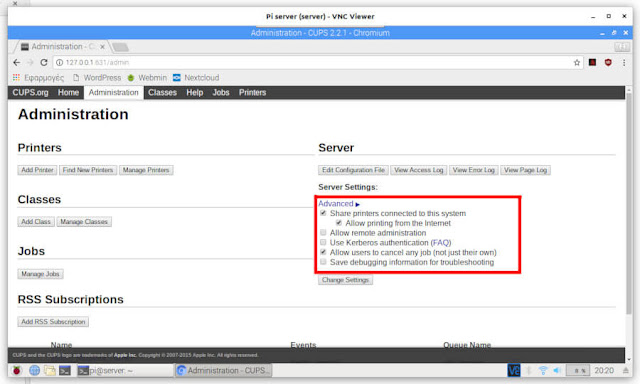
Task: Click the View Access Log button
Action: click(419, 170)
